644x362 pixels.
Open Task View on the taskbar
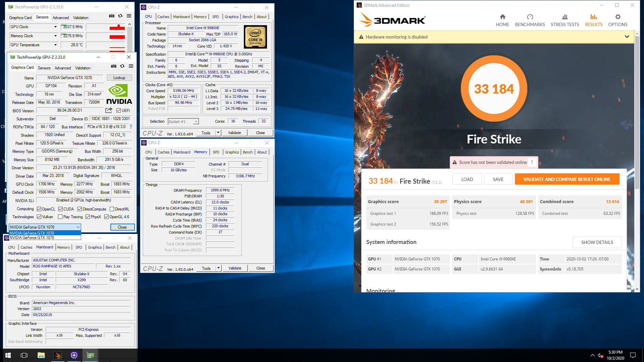(x=24, y=355)
